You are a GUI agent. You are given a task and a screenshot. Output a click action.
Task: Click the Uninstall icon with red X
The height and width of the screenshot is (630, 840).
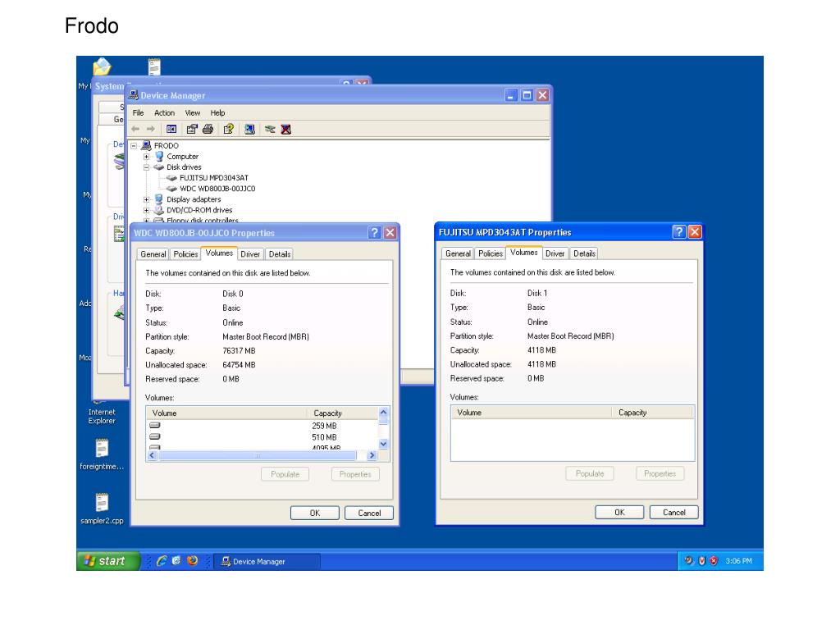tap(286, 129)
